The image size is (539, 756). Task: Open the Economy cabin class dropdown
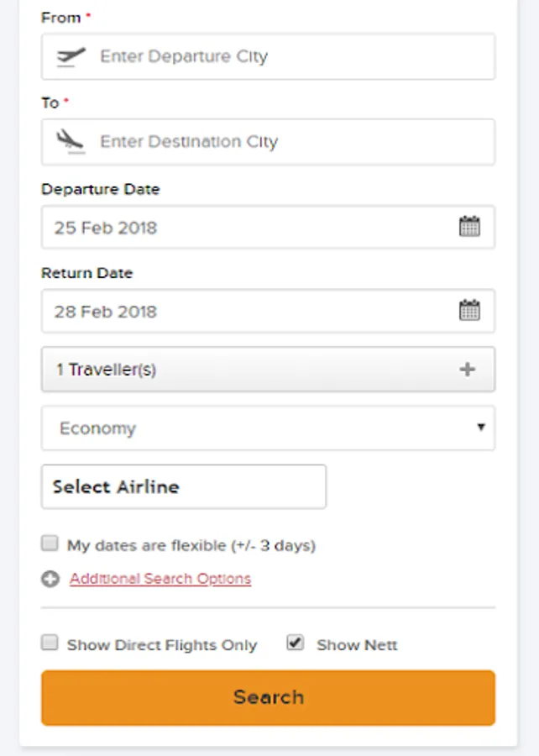point(267,428)
